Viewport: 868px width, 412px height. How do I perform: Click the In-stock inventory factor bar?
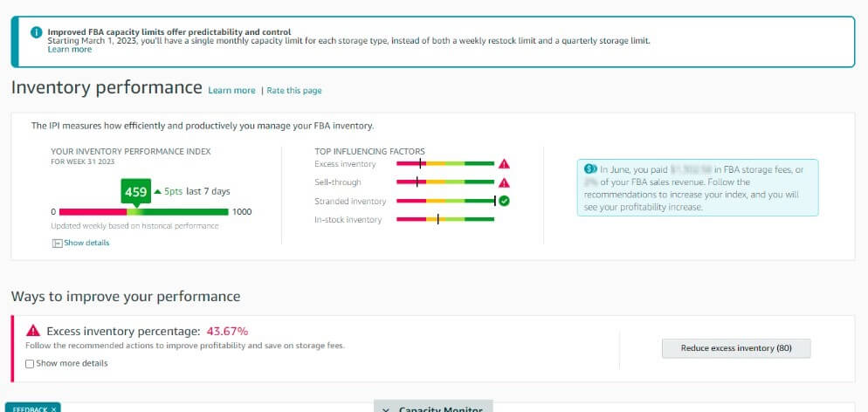(445, 219)
